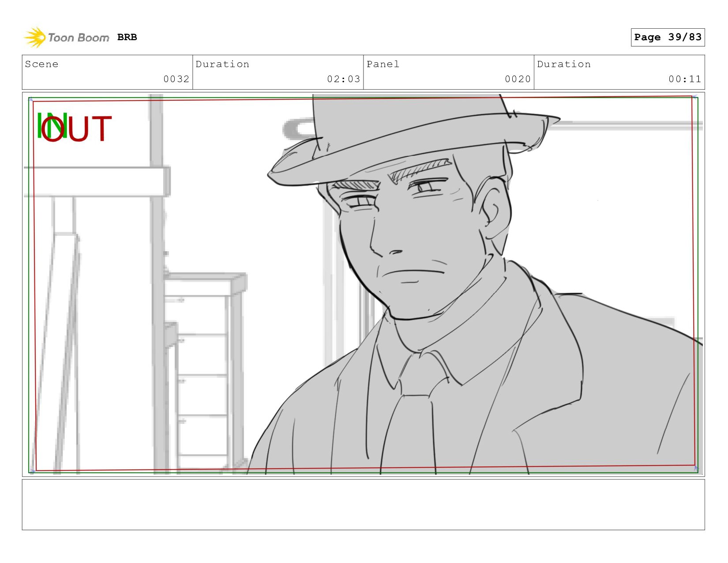Click the Page 39/83 indicator

coord(668,37)
